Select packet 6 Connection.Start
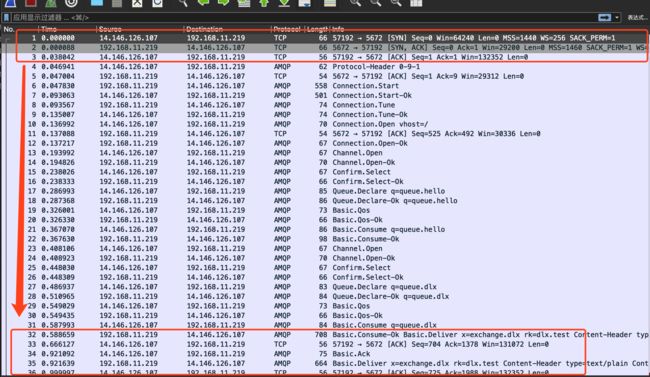The height and width of the screenshot is (377, 650). pyautogui.click(x=325, y=85)
